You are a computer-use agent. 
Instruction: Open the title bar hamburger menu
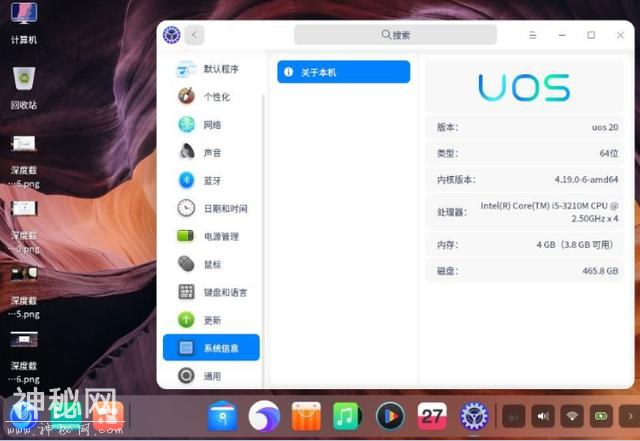tap(533, 35)
